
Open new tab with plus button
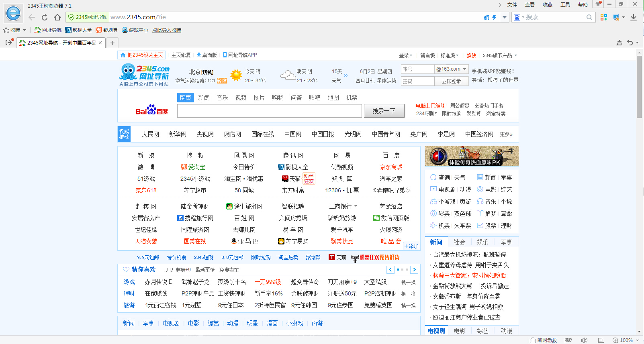pyautogui.click(x=112, y=43)
